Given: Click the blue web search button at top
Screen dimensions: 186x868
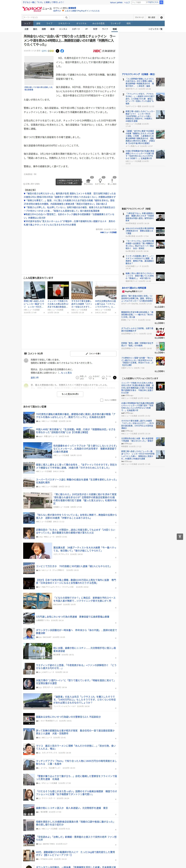Looking at the screenshot, I should [161, 2].
